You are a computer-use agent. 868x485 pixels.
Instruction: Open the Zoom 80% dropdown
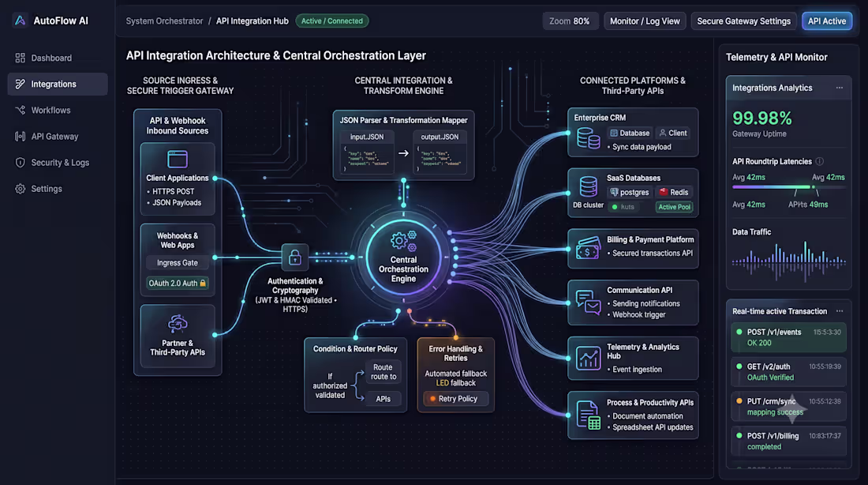(570, 21)
